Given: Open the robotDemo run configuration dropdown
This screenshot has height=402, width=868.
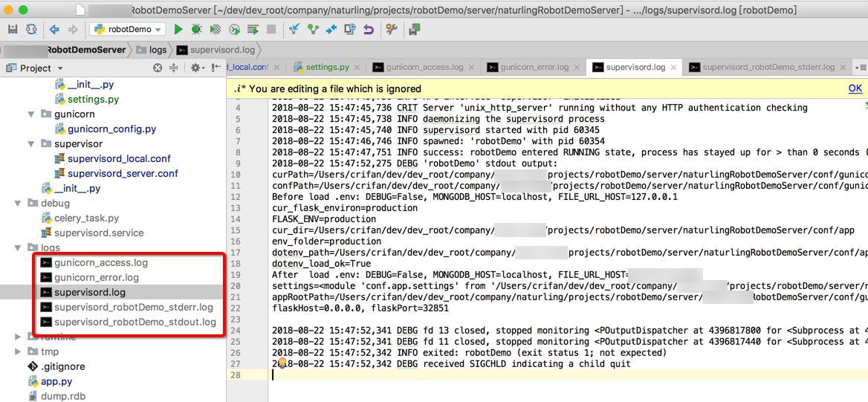Looking at the screenshot, I should (x=128, y=29).
